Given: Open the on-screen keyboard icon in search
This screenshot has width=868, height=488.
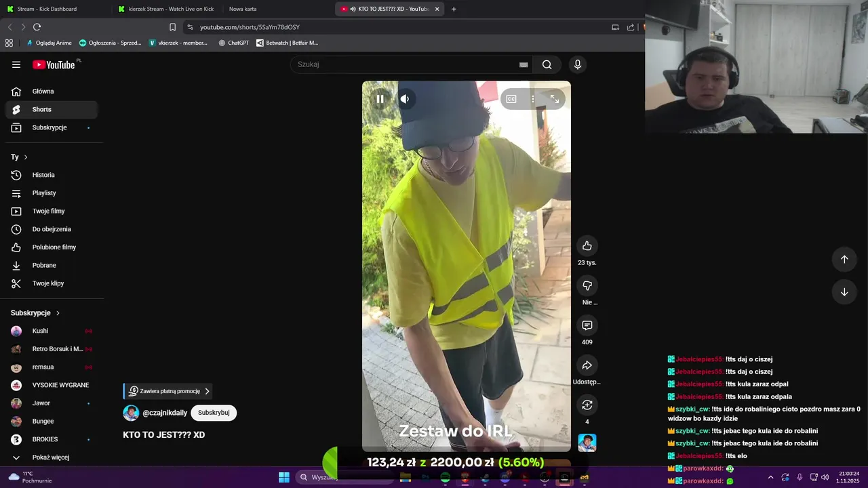Looking at the screenshot, I should tap(524, 64).
